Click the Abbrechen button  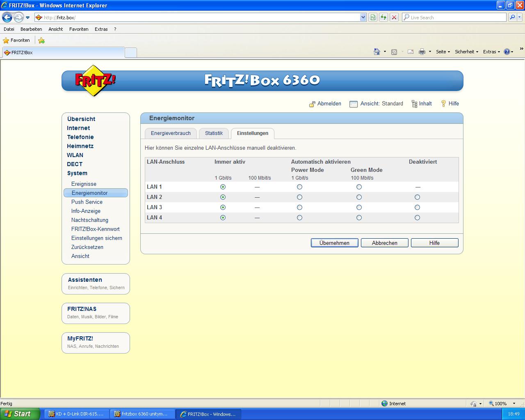tap(385, 243)
